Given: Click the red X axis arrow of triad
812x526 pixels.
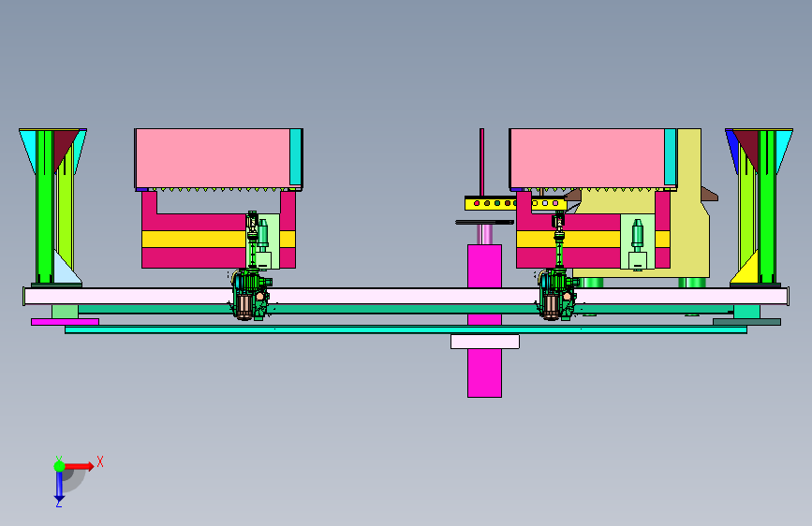Looking at the screenshot, I should click(79, 466).
